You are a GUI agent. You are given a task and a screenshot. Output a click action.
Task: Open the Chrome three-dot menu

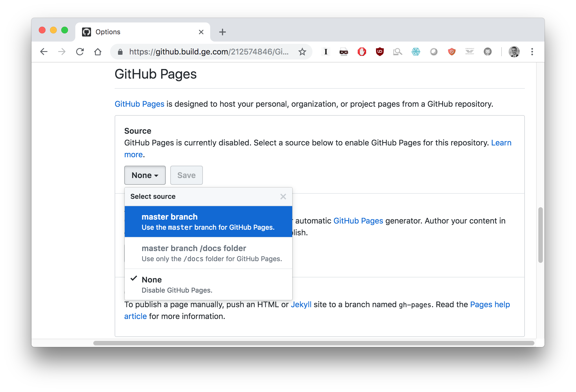pos(532,52)
